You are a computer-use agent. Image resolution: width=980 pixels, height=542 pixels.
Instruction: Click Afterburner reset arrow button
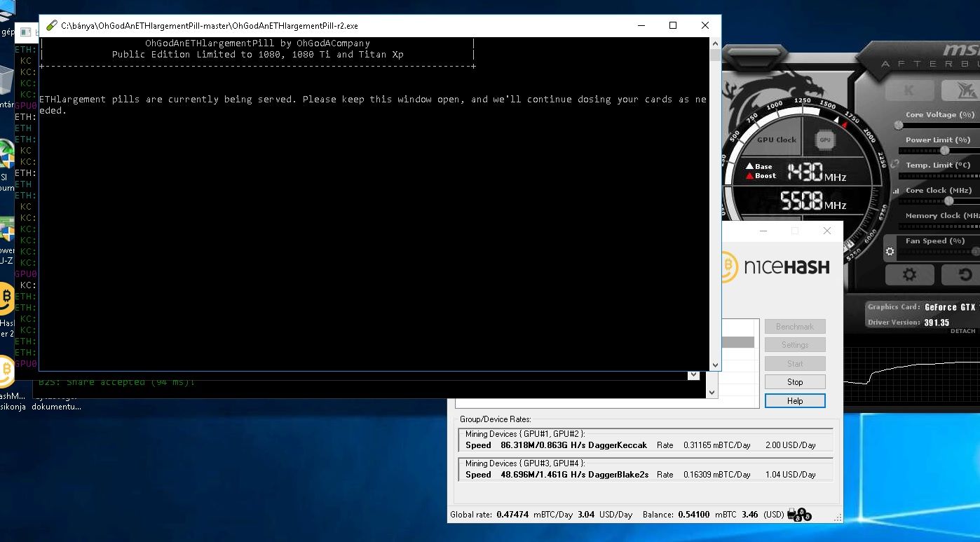[x=964, y=275]
